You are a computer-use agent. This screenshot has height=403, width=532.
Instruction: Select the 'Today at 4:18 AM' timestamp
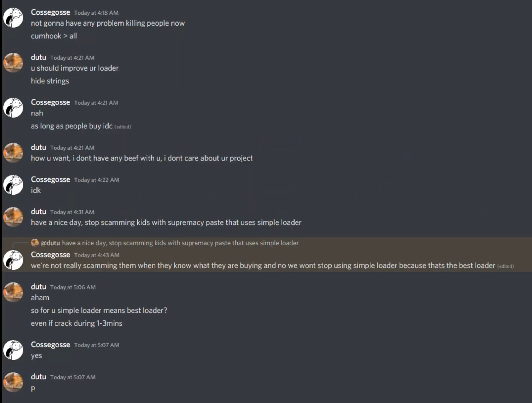(97, 12)
